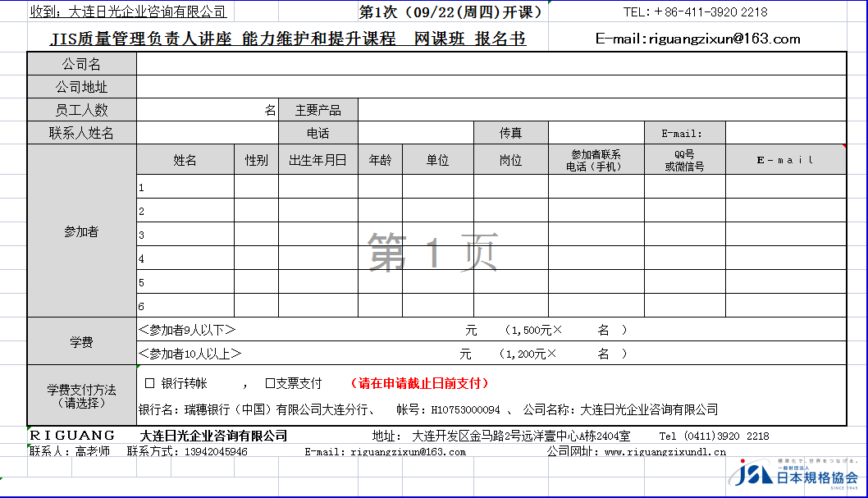Check the 银行转帐 checkbox
Screen dimensions: 868x498
(150, 383)
